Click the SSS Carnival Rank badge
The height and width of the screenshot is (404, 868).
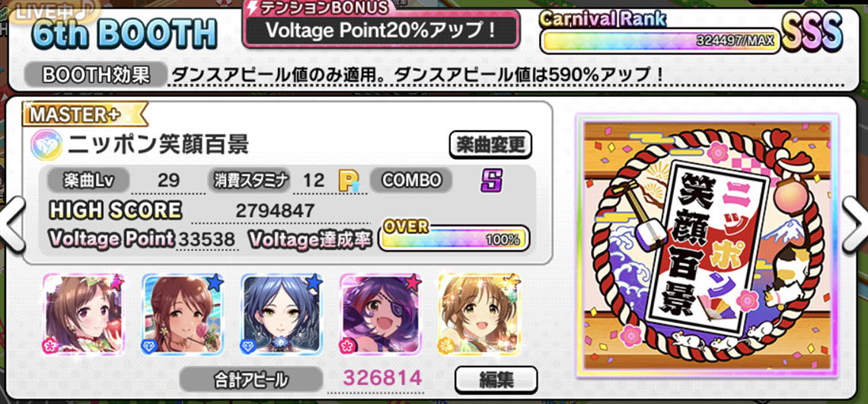[812, 30]
